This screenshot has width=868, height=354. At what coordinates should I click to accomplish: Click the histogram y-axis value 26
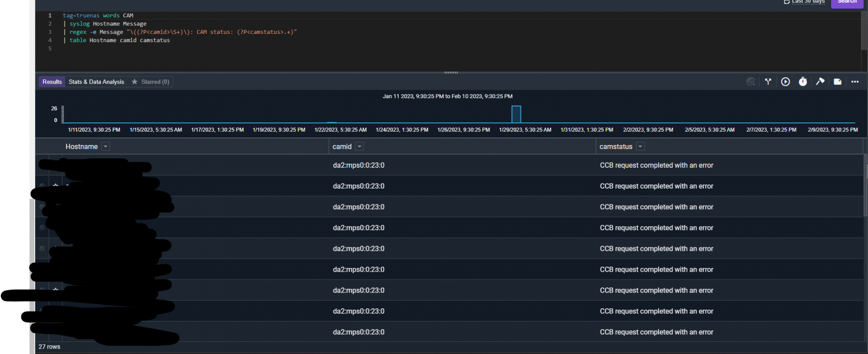tap(54, 109)
